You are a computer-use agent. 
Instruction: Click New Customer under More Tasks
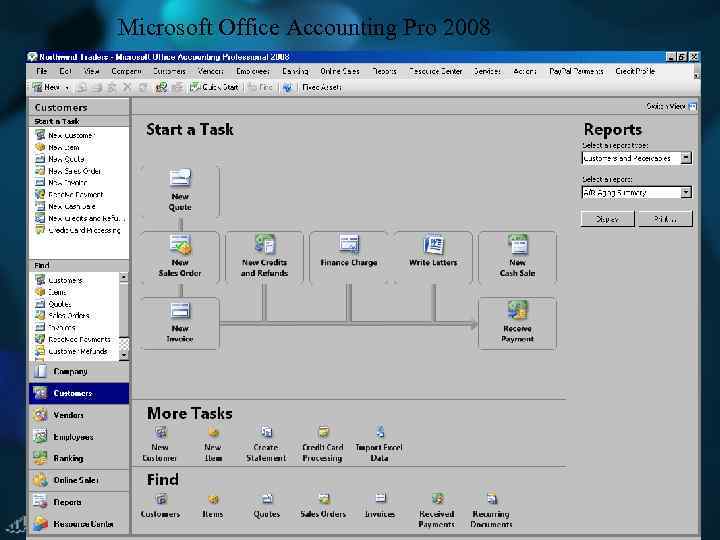click(x=159, y=444)
